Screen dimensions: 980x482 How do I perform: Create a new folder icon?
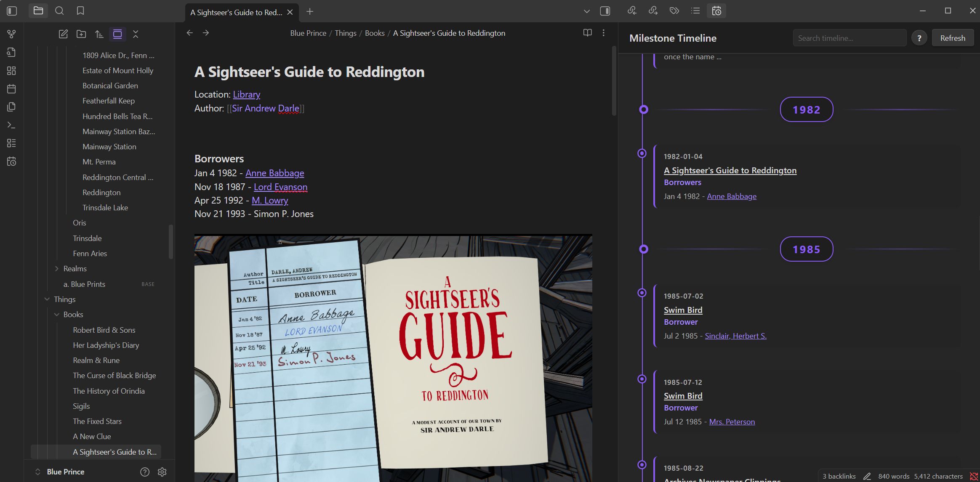(81, 34)
